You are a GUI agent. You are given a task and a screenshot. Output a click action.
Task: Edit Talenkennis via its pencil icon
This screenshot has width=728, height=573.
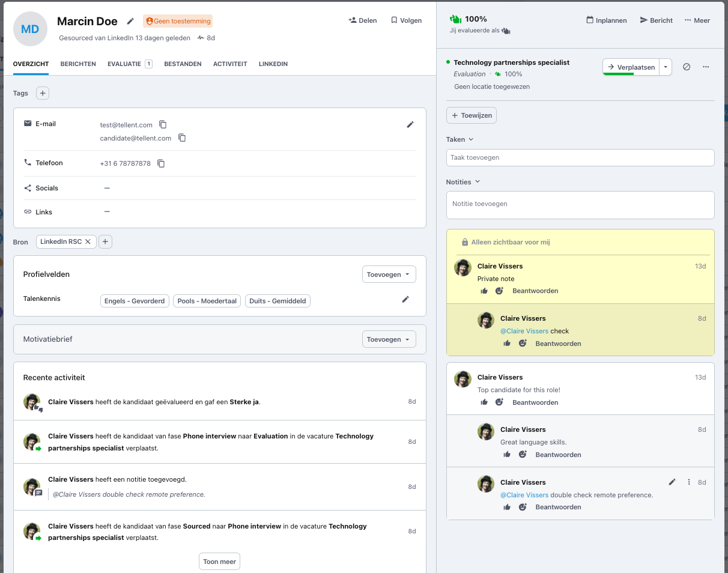coord(405,299)
